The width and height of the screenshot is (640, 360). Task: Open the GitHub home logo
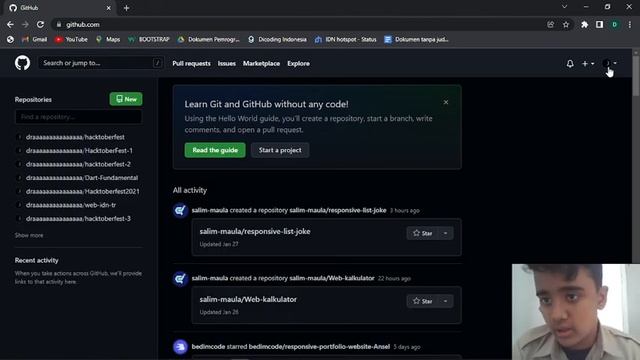click(x=22, y=63)
